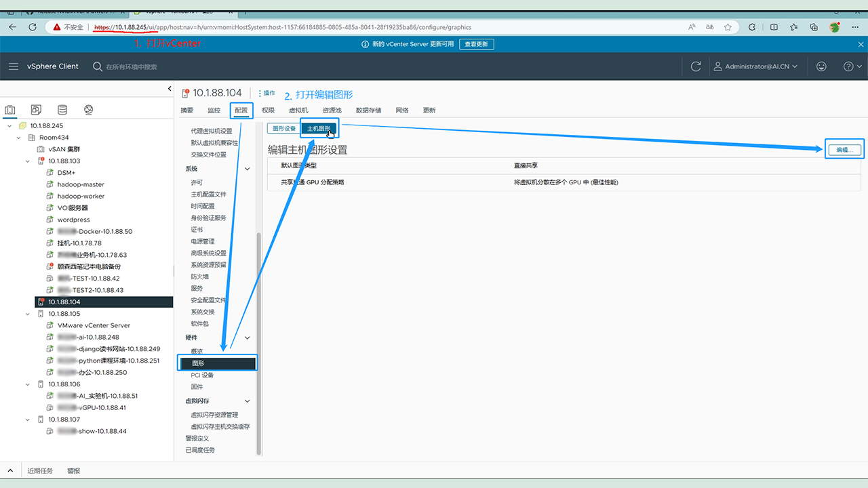Open the 虚拟闪存资源管理 item
The width and height of the screenshot is (868, 488).
point(214,415)
